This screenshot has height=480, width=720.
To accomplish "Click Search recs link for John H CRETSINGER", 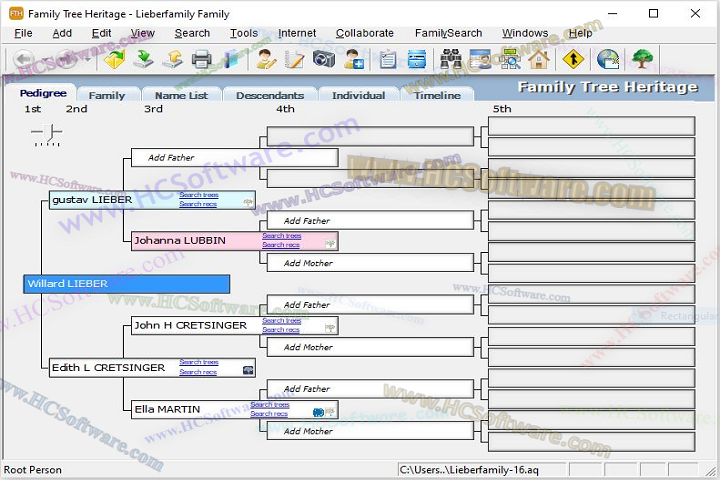I will [x=281, y=330].
